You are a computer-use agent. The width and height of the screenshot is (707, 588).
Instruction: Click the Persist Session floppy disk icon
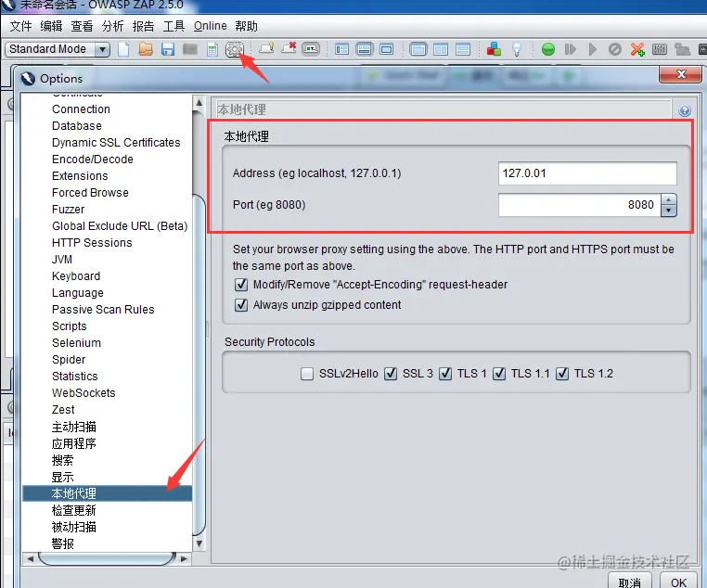(168, 49)
